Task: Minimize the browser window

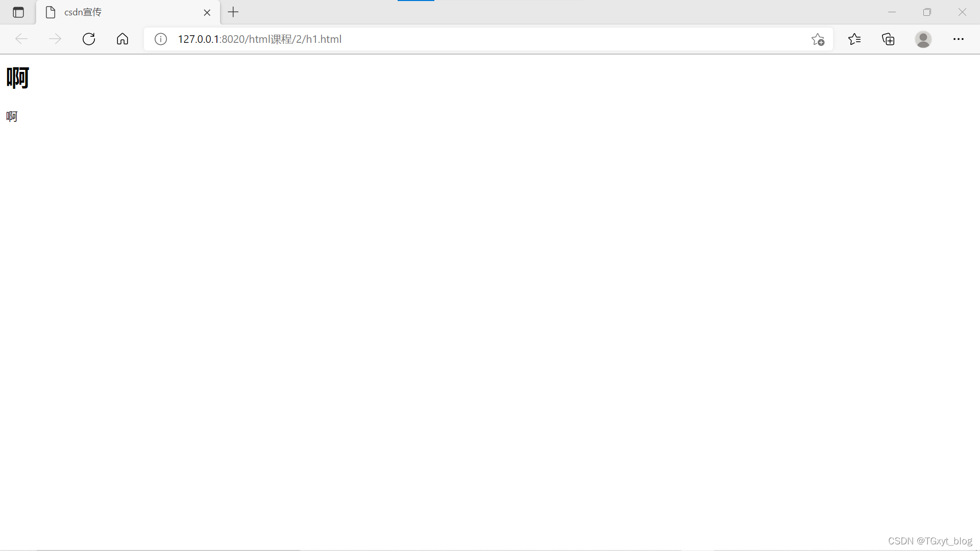Action: [x=892, y=12]
